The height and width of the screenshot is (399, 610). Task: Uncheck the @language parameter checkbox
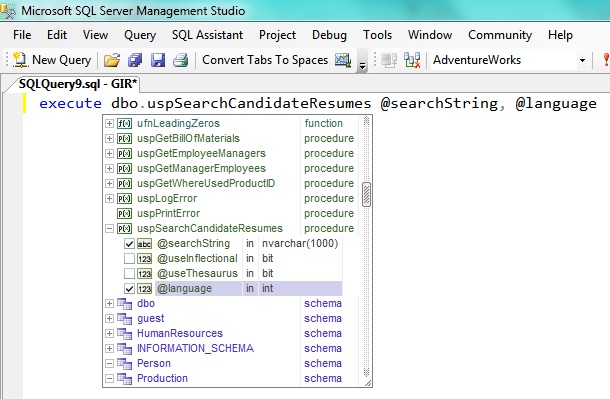click(x=129, y=289)
